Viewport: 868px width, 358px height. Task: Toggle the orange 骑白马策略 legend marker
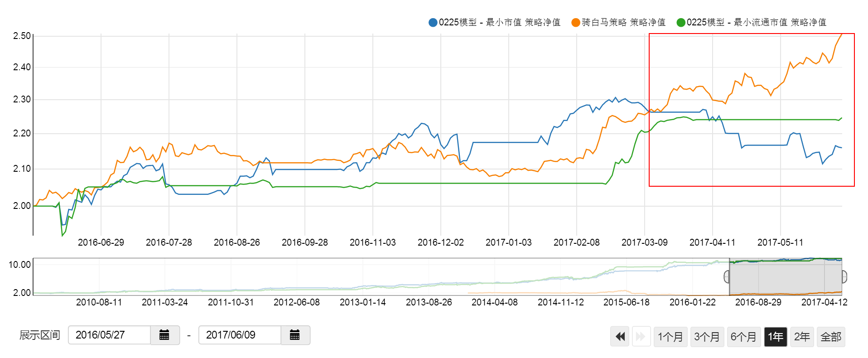coord(576,22)
